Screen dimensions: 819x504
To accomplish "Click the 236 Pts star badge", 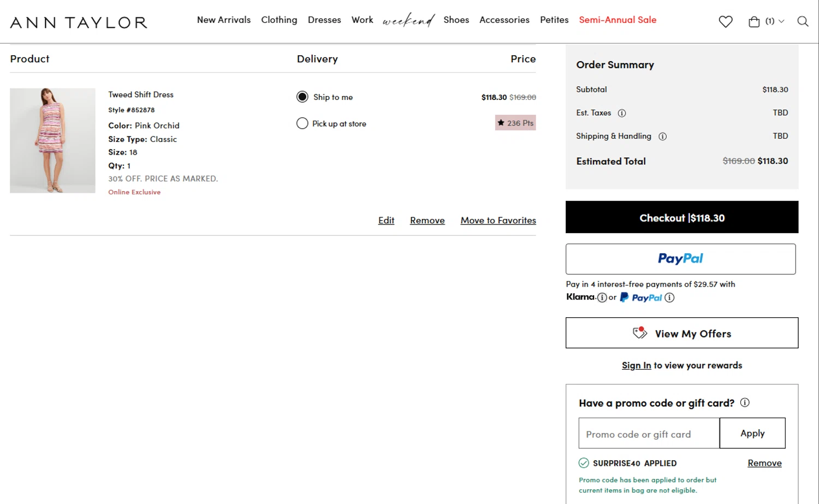I will point(515,123).
